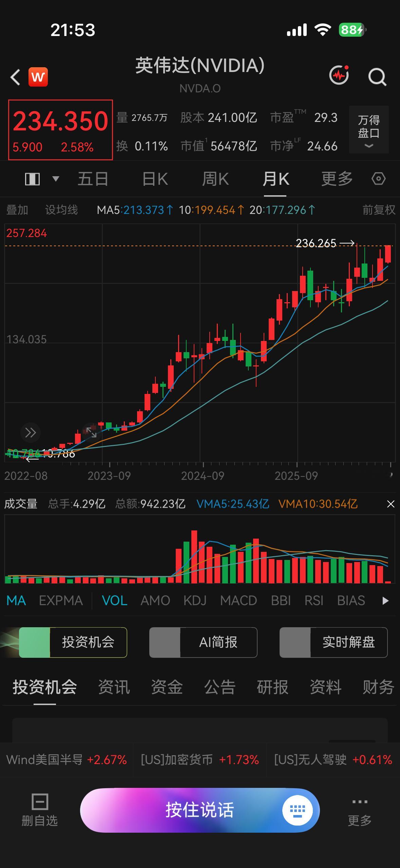Switch to 周K chart tab
Viewport: 400px width, 868px height.
click(215, 179)
